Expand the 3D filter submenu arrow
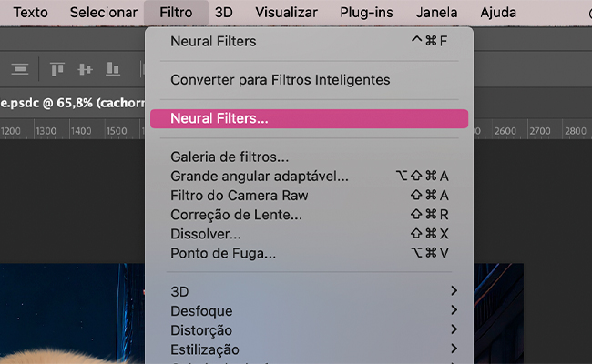Viewport: 592px width, 364px height. click(x=454, y=291)
